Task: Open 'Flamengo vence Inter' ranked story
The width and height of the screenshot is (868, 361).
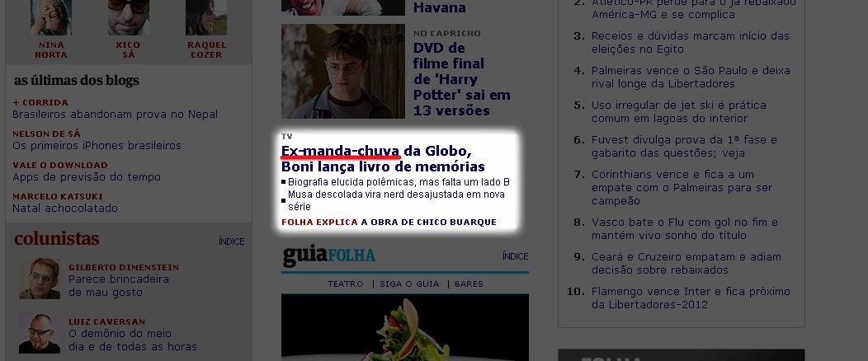Action: 691,298
